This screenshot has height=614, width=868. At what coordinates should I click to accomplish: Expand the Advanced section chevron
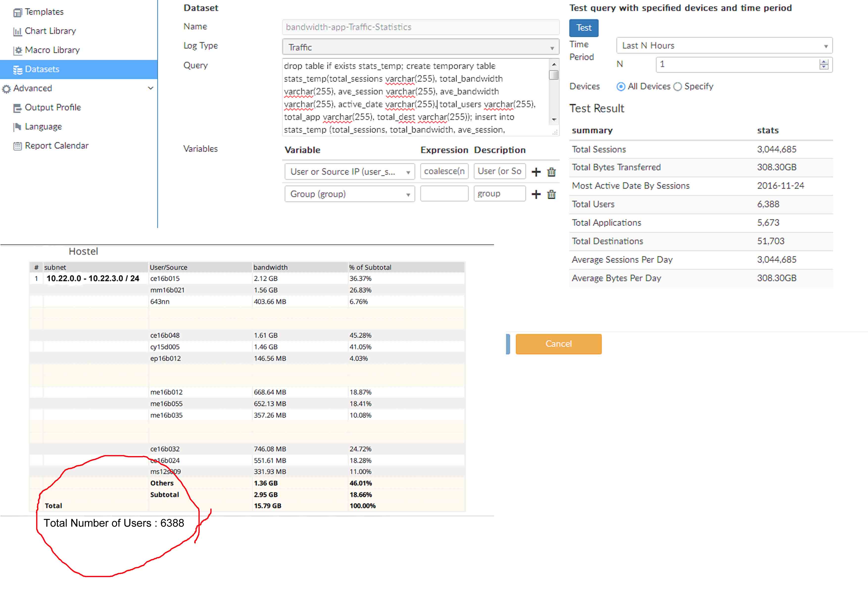pos(150,88)
